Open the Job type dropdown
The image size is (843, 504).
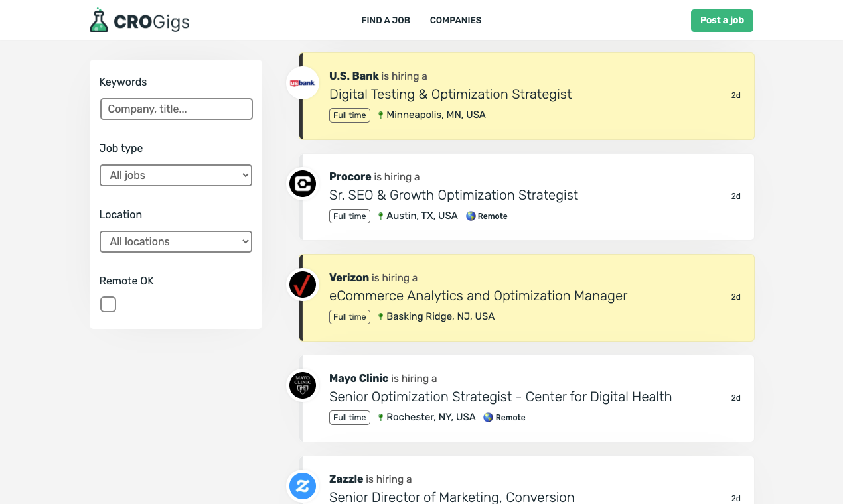coord(176,175)
